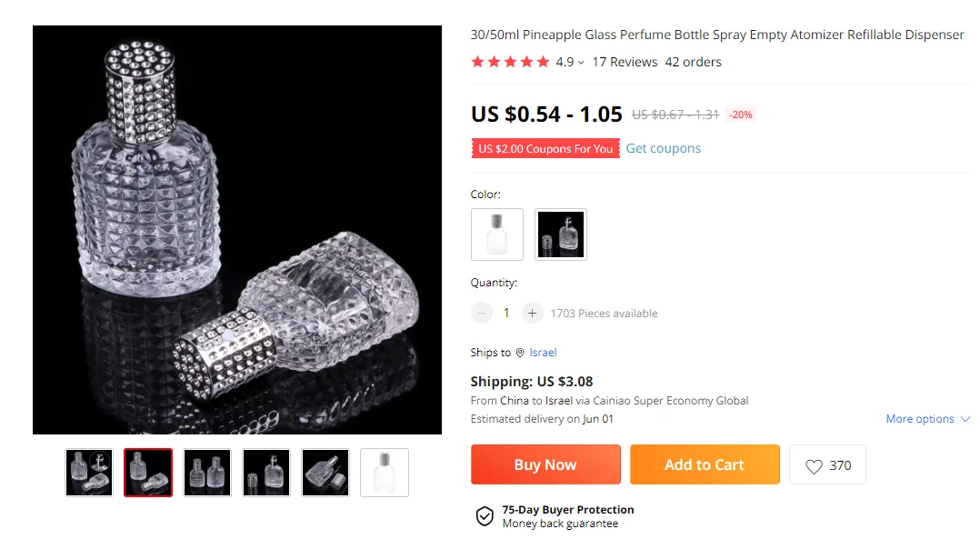980x539 pixels.
Task: Open the 17 Reviews link
Action: click(x=625, y=62)
